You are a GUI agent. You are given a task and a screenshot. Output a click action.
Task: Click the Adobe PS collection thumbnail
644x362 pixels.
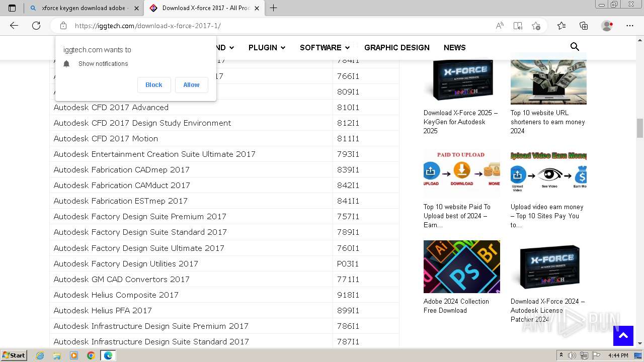pos(462,266)
